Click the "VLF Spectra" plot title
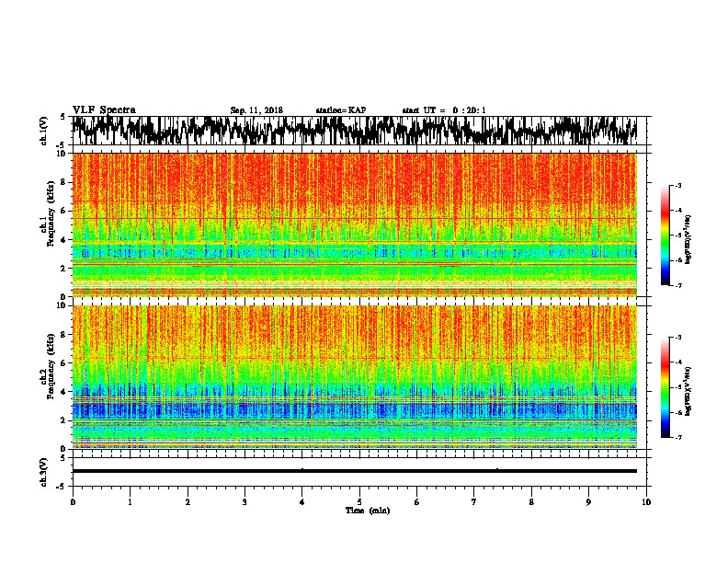 (x=104, y=110)
